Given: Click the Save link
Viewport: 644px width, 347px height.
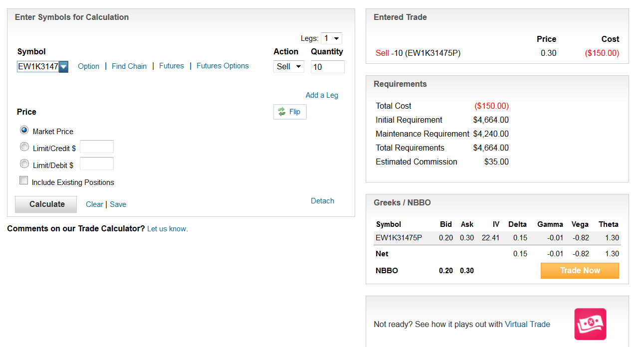Looking at the screenshot, I should [118, 204].
